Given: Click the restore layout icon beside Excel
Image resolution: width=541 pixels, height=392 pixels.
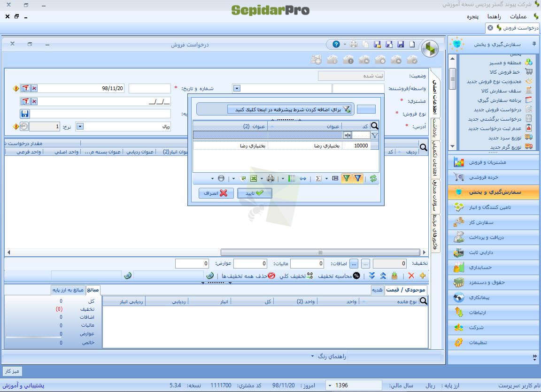Looking at the screenshot, I should [242, 178].
